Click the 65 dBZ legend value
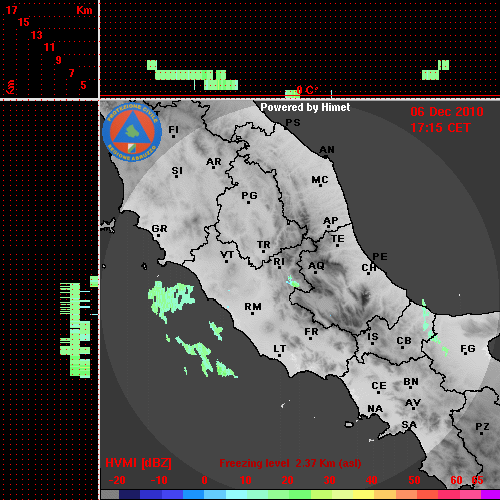 477,480
